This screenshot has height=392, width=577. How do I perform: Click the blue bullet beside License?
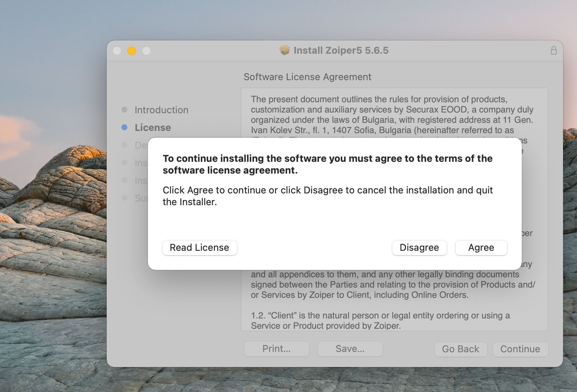tap(124, 127)
